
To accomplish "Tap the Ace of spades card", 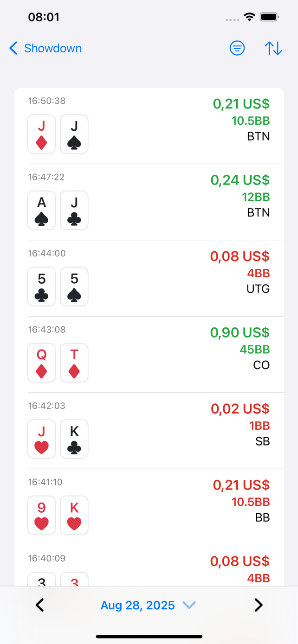I will [x=42, y=210].
